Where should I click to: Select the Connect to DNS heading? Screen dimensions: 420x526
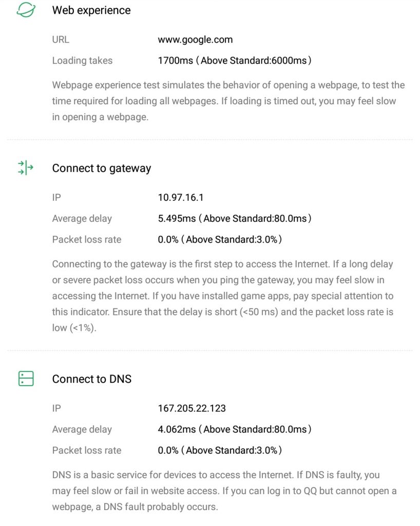click(92, 379)
